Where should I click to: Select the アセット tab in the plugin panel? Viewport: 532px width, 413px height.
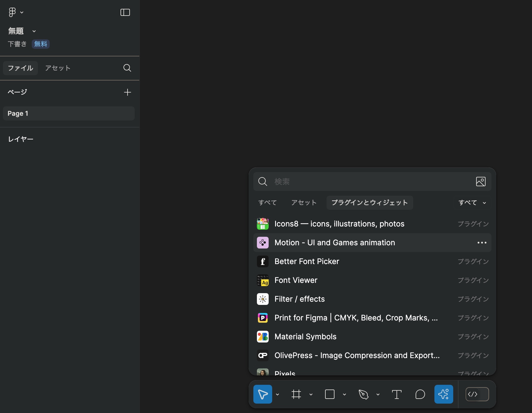304,203
